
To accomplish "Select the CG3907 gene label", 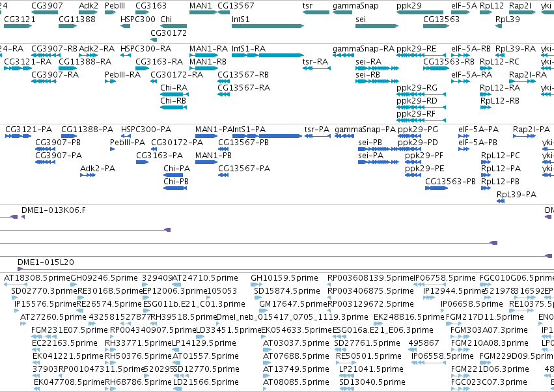I will pos(47,6).
